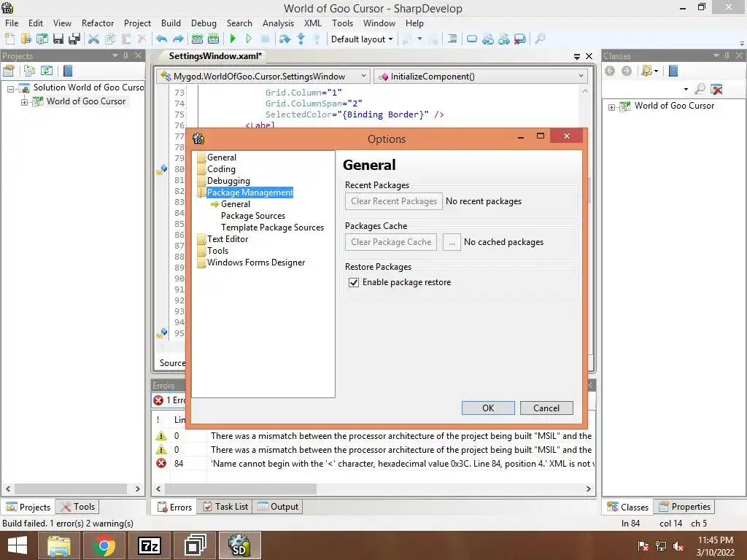Switch to the Task List tab
Image resolution: width=747 pixels, height=560 pixels.
click(x=225, y=507)
